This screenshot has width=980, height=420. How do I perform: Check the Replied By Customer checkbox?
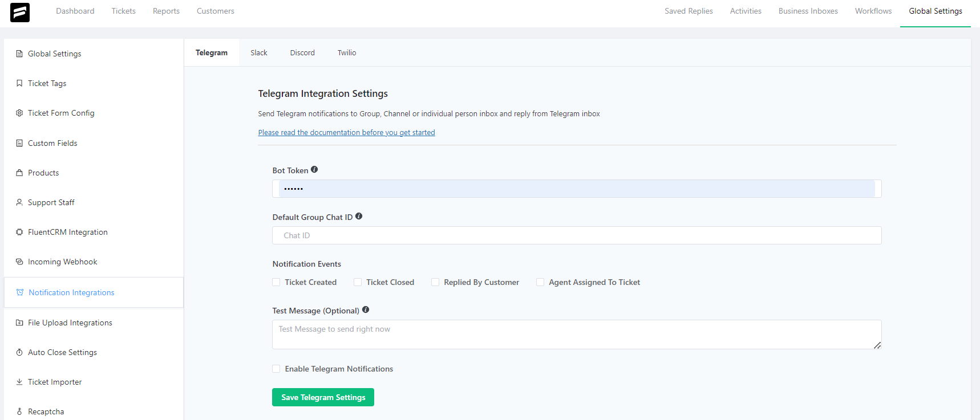tap(435, 282)
